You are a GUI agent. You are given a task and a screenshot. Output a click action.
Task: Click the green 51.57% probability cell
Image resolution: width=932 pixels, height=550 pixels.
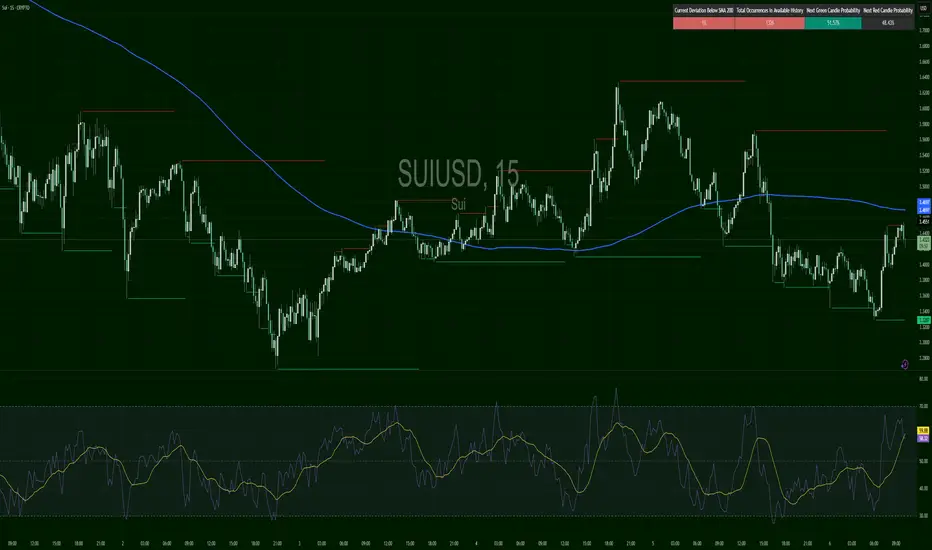tap(833, 23)
